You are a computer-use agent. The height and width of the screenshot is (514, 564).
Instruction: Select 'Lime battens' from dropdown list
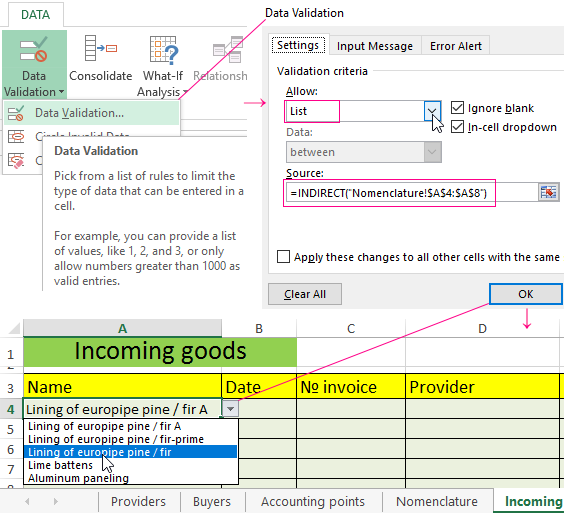131,465
